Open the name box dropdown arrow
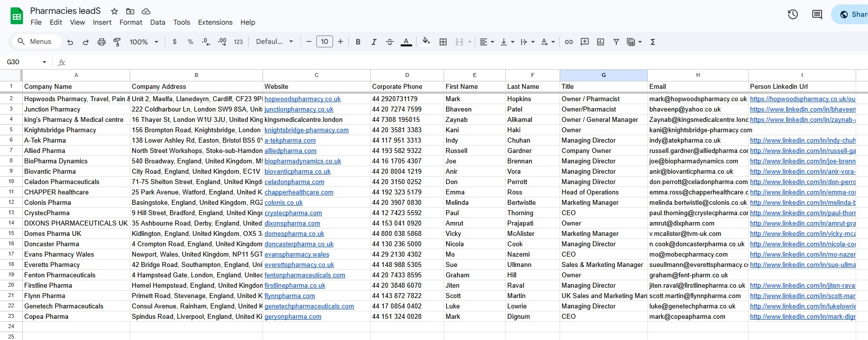Viewport: 868px width, 340px height. coord(44,62)
